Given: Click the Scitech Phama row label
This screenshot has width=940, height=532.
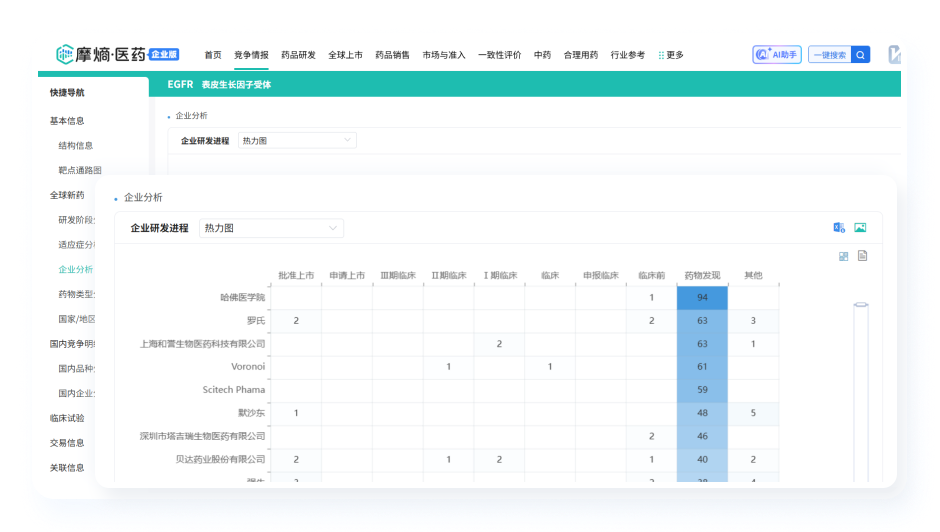Looking at the screenshot, I should 234,390.
